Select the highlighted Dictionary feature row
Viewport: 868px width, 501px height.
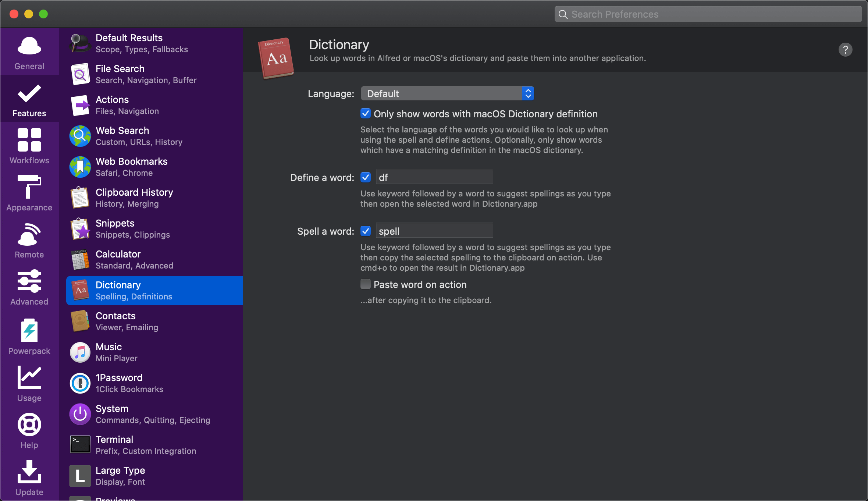click(x=154, y=291)
